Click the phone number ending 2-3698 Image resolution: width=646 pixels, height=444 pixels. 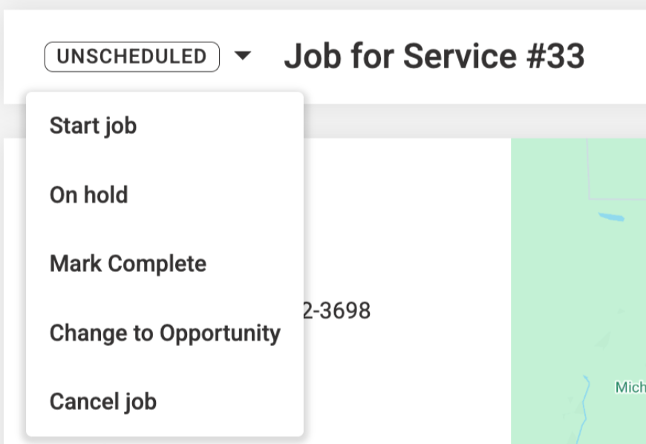point(337,311)
